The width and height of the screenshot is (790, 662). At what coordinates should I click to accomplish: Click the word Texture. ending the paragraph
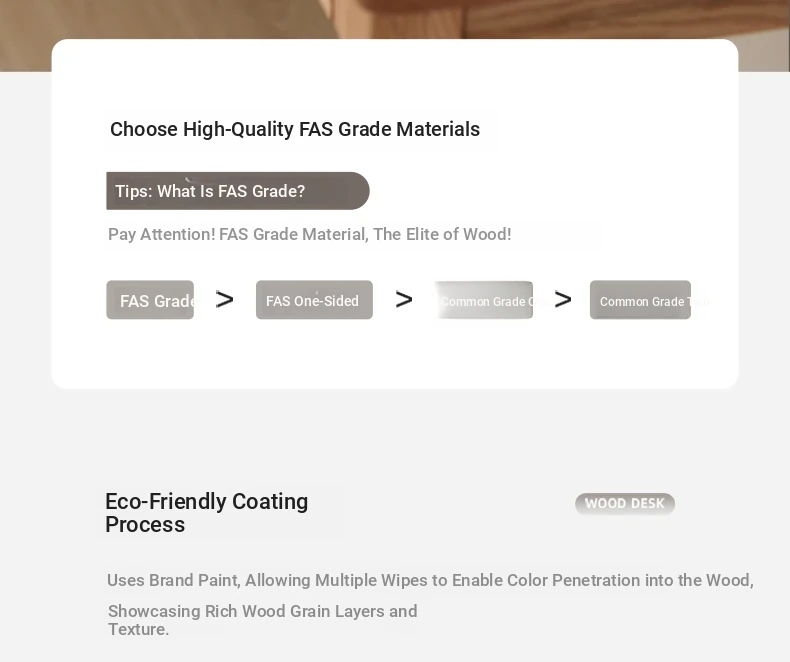(x=139, y=629)
